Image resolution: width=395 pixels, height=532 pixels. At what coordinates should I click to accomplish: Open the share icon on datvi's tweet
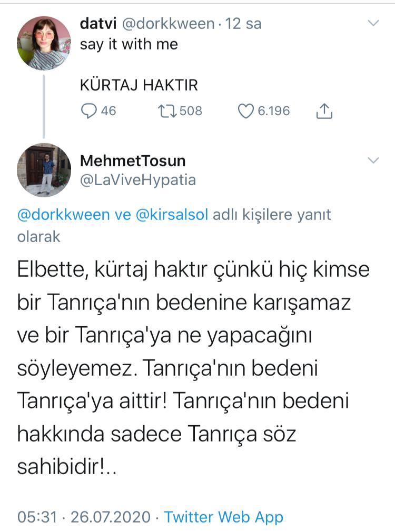[324, 111]
